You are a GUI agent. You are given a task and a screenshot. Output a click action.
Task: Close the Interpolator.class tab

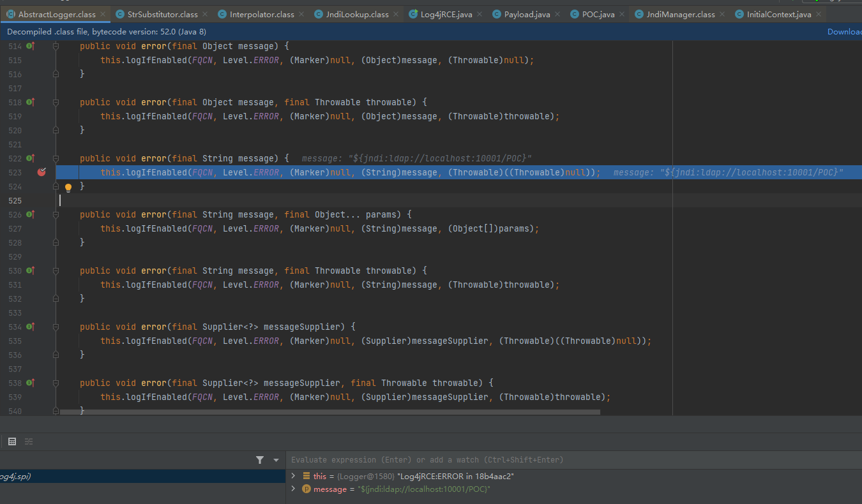click(x=301, y=14)
